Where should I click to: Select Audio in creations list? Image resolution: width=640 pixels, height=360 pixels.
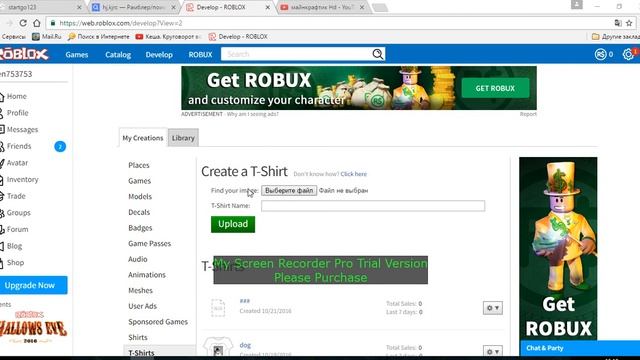tap(138, 259)
